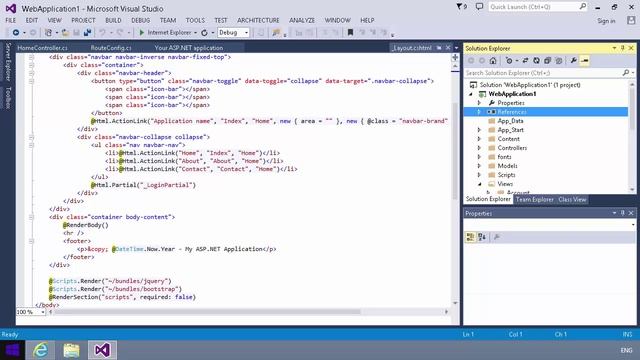Click the account icon next to Sign in
This screenshot has height=360, width=640.
pyautogui.click(x=631, y=20)
